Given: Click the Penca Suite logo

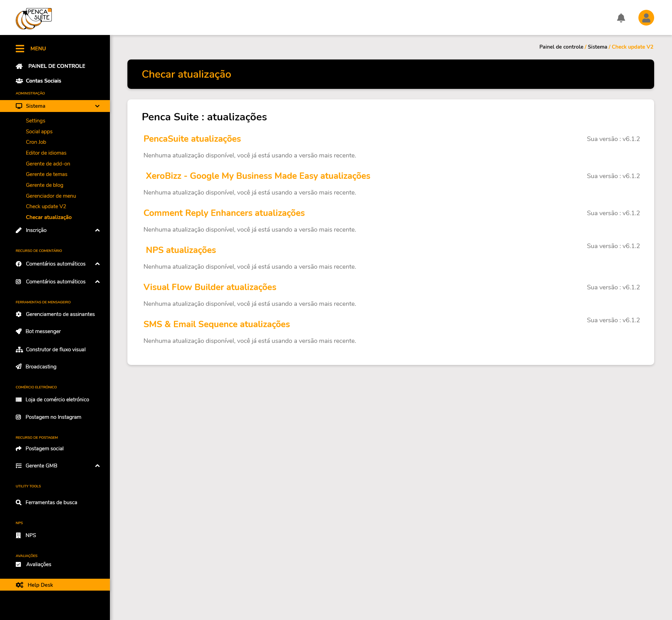Looking at the screenshot, I should 34,19.
